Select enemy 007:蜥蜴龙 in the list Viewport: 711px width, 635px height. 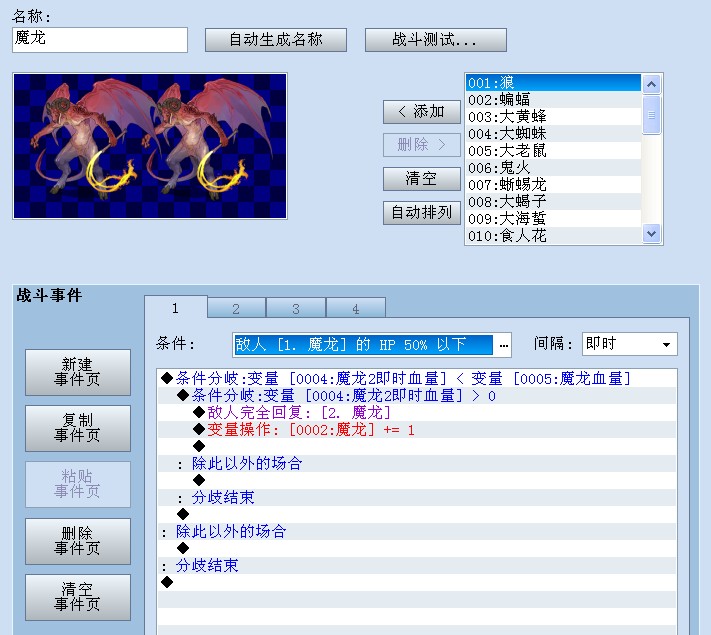[x=553, y=185]
